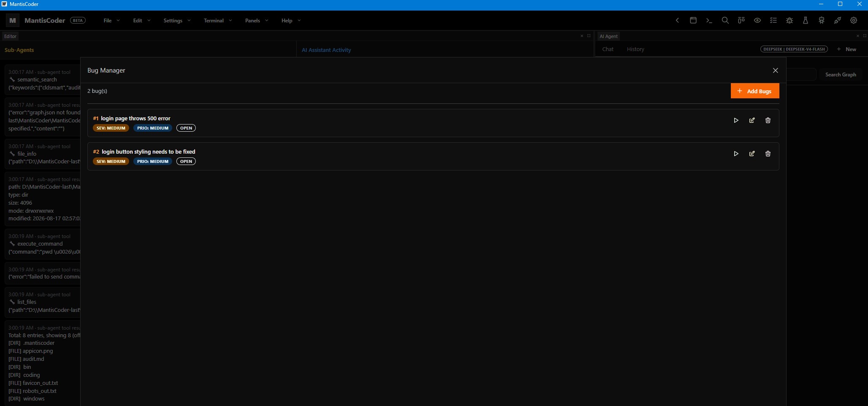Screen dimensions: 868x406
Task: Click the '[FILE] favicon_out.txt' listing line
Action: [x=33, y=383]
